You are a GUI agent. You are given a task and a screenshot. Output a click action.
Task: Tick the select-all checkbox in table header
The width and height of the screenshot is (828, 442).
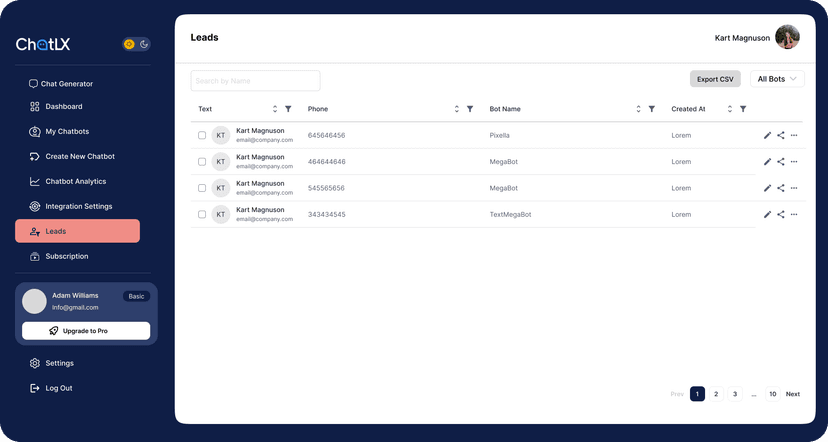pos(204,109)
